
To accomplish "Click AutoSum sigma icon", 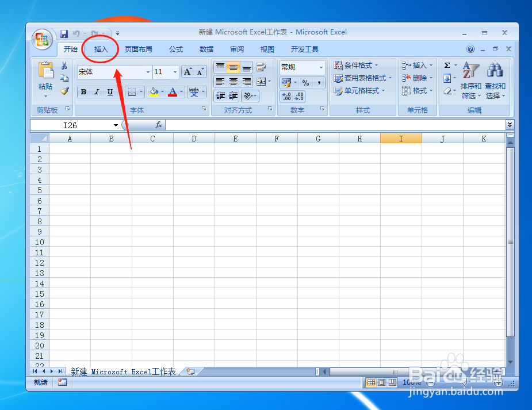I will pyautogui.click(x=447, y=66).
